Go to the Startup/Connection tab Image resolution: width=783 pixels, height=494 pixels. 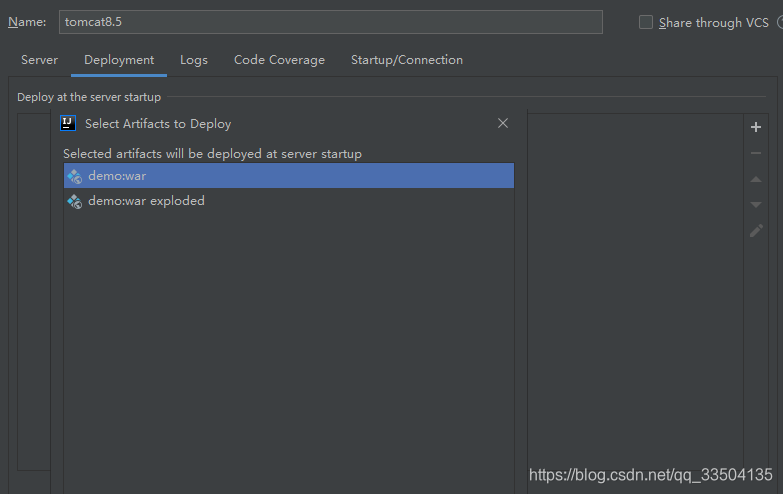pyautogui.click(x=406, y=60)
